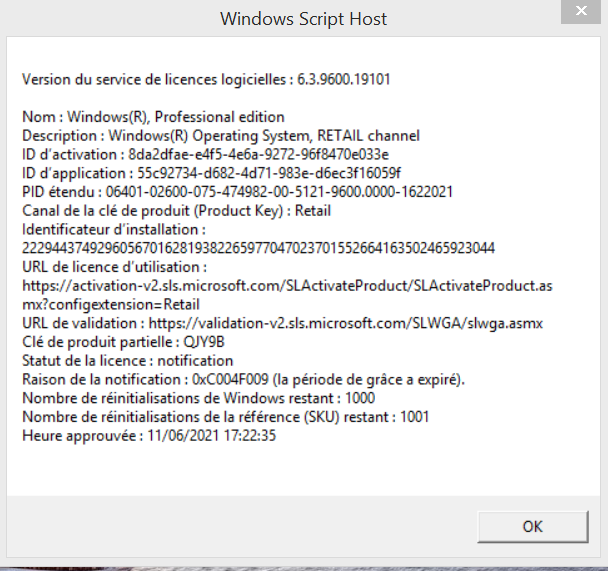Click the Description RETAIL channel line
This screenshot has width=608, height=571.
pyautogui.click(x=221, y=136)
